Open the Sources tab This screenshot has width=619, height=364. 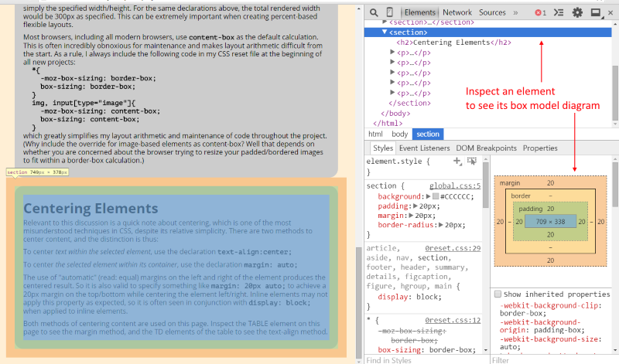(492, 12)
